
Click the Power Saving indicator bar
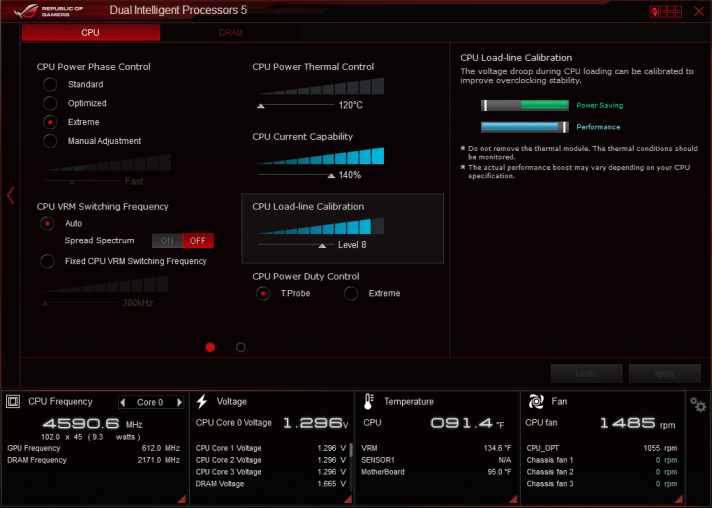[x=524, y=105]
